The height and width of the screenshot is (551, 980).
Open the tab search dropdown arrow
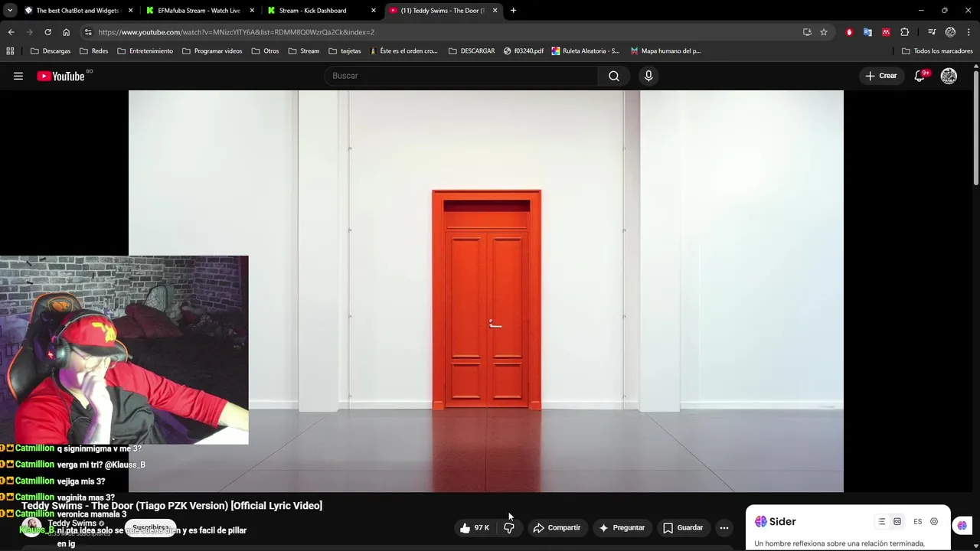coord(10,11)
